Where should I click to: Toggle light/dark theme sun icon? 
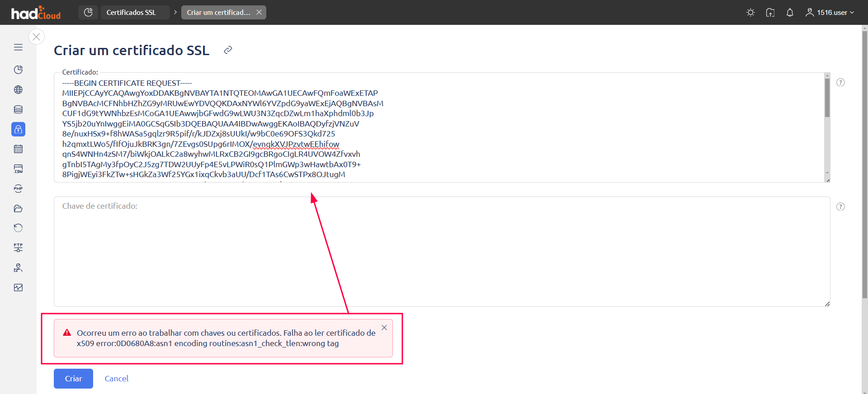click(x=750, y=13)
